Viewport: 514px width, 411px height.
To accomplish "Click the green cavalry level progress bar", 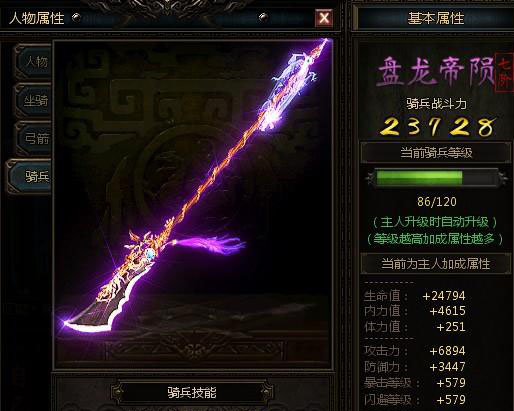I will coord(436,178).
